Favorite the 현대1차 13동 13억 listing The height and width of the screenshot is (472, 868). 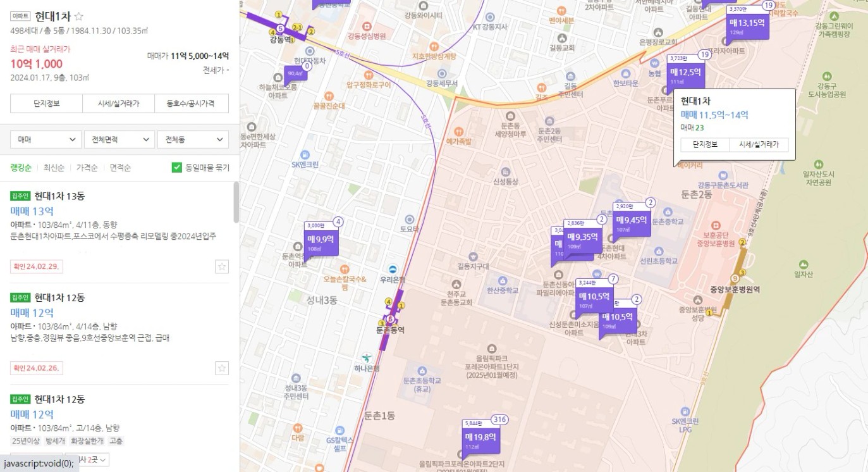pyautogui.click(x=222, y=266)
